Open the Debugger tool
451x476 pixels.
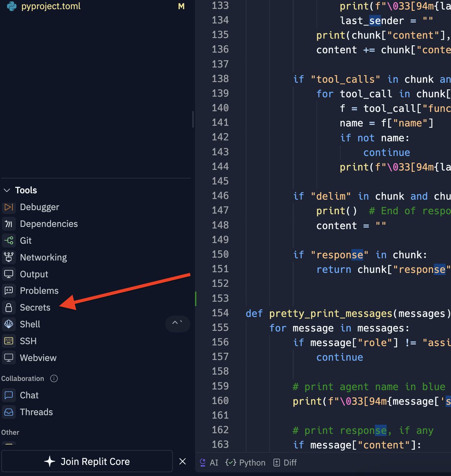click(39, 207)
